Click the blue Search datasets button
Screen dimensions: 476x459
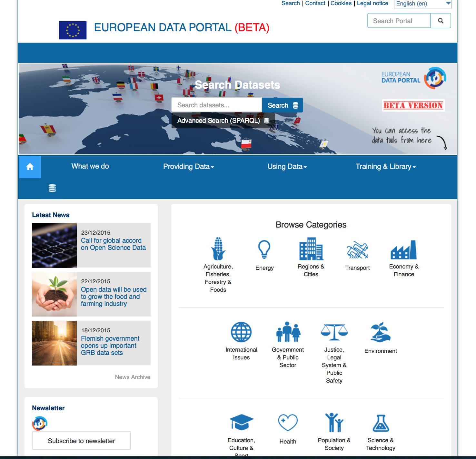point(283,105)
